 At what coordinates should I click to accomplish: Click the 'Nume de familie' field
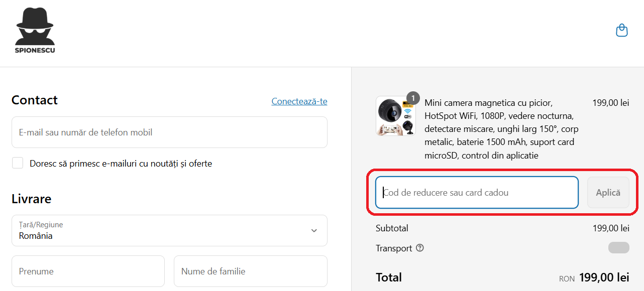click(250, 271)
